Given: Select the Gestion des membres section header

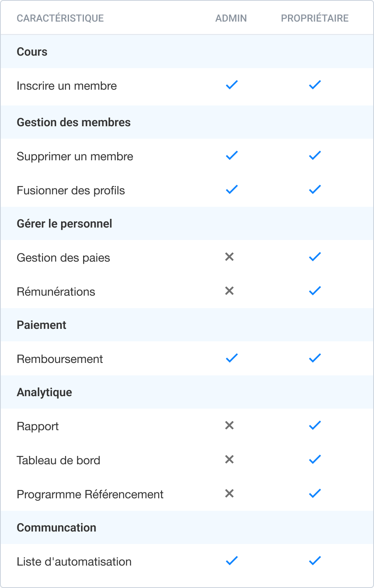Looking at the screenshot, I should click(74, 122).
